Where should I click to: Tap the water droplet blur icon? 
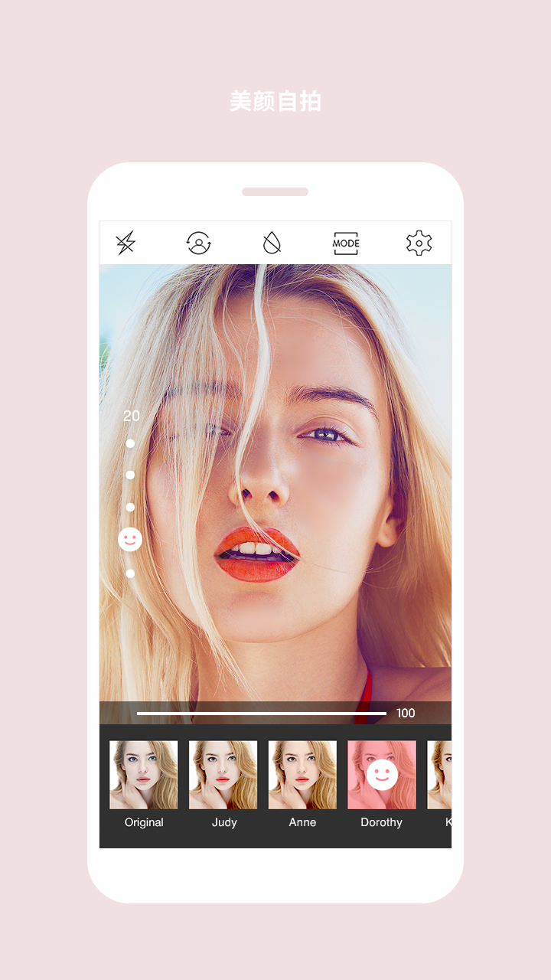tap(272, 243)
